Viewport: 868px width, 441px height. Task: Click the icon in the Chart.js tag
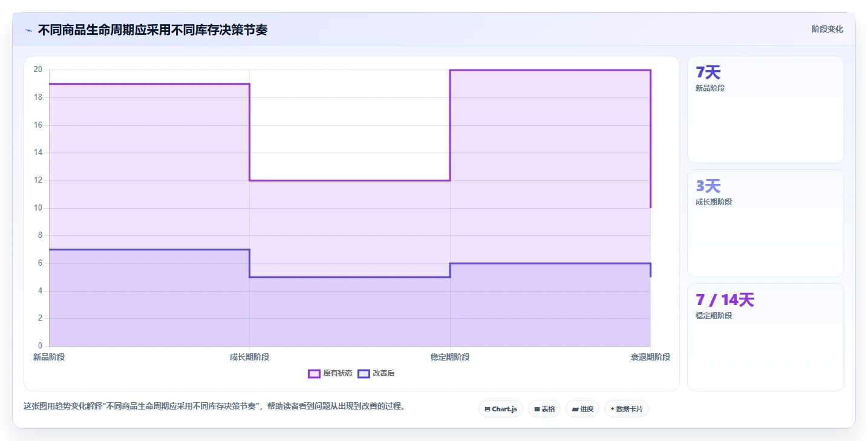(487, 410)
